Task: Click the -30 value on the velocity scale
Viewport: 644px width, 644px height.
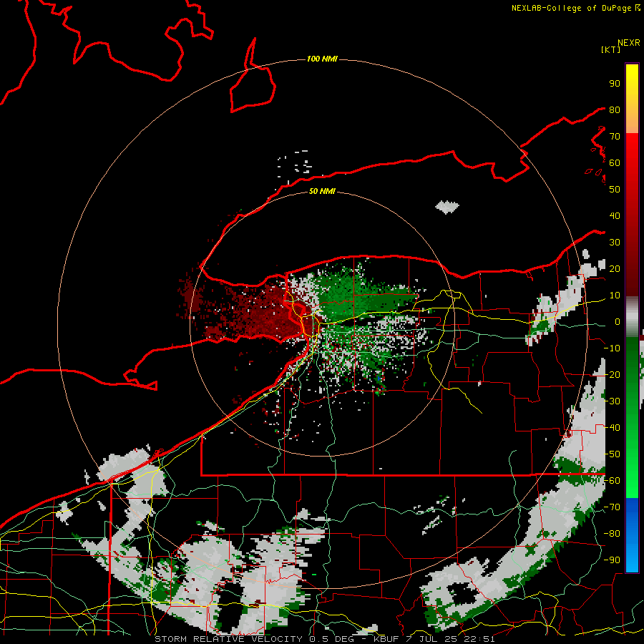Action: (612, 401)
